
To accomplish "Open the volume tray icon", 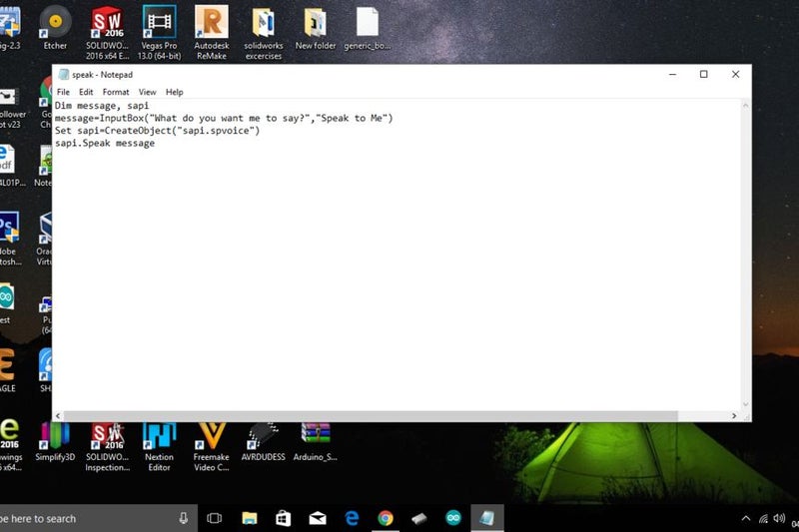I will [x=779, y=518].
